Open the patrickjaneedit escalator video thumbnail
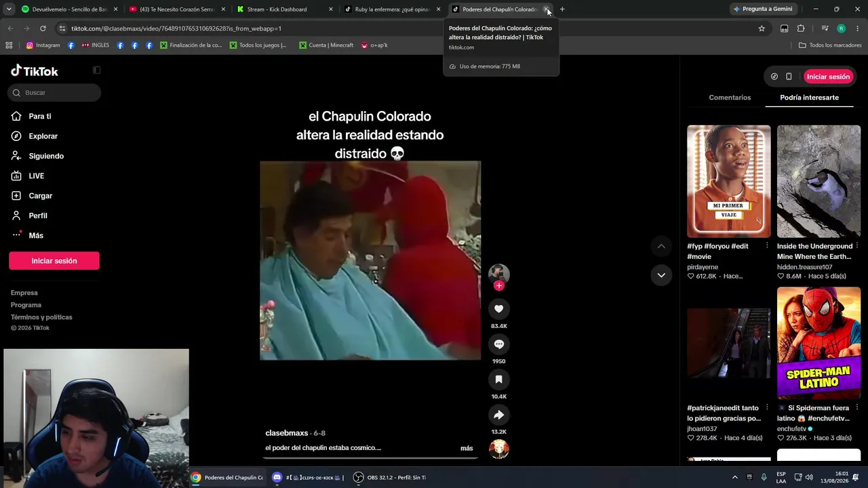Image resolution: width=868 pixels, height=488 pixels. pyautogui.click(x=729, y=344)
